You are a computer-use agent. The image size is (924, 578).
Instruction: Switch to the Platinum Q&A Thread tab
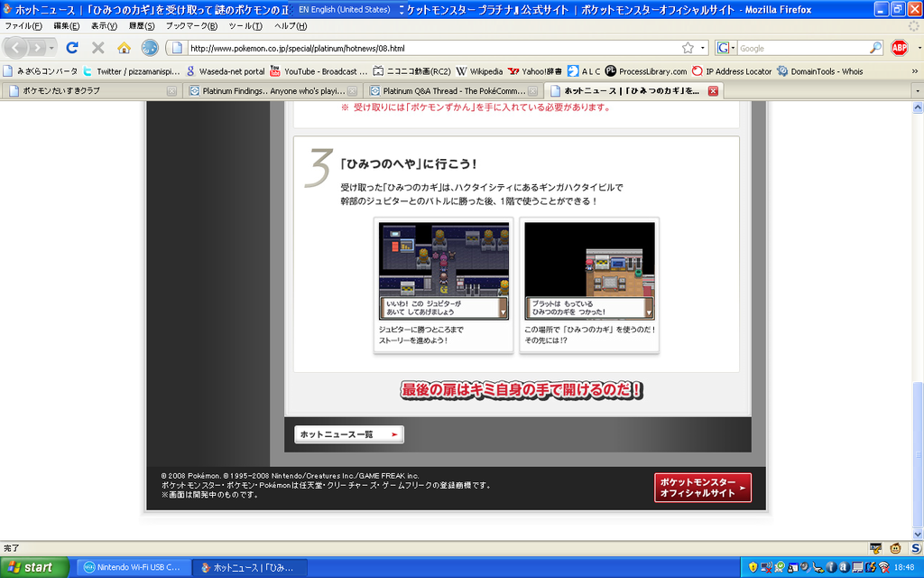tap(453, 91)
